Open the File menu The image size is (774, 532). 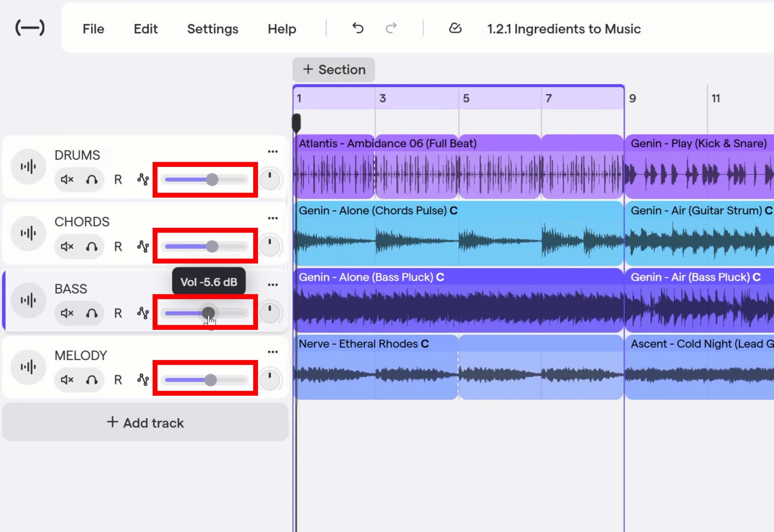[94, 29]
